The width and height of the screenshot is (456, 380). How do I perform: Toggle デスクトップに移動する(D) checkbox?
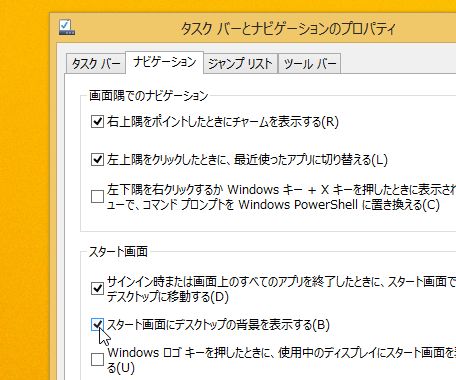(x=97, y=288)
